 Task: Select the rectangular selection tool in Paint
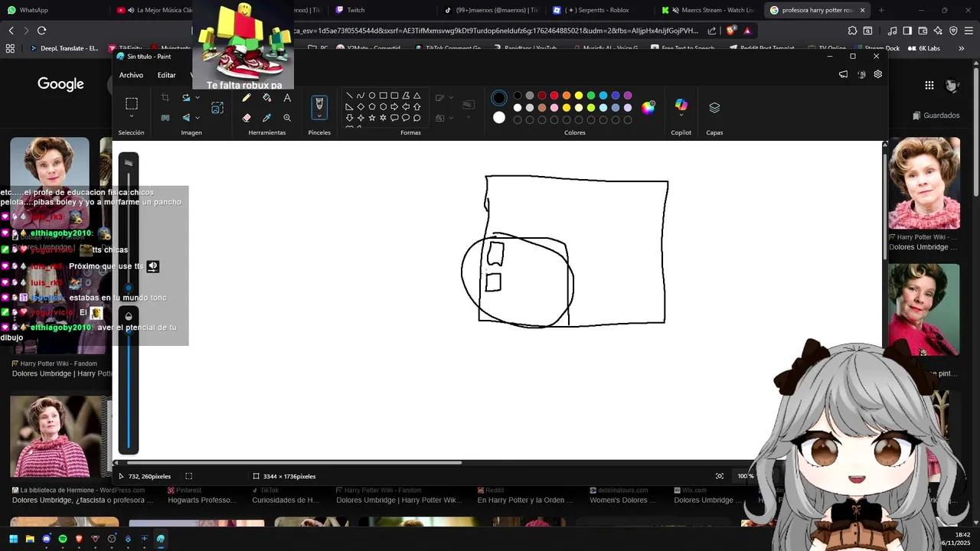point(131,103)
